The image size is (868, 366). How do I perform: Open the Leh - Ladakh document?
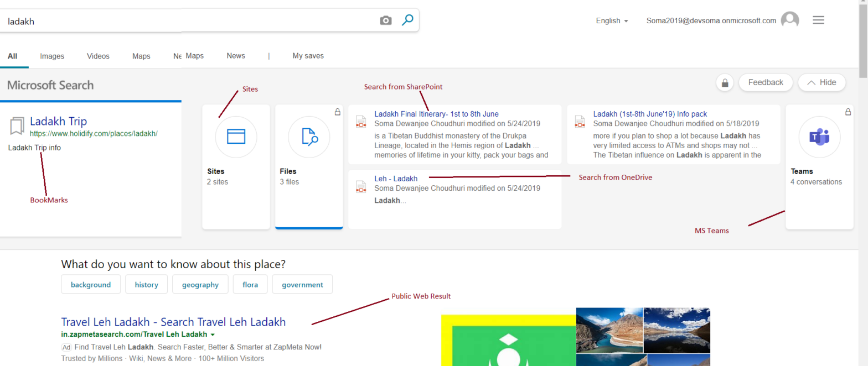pos(396,179)
